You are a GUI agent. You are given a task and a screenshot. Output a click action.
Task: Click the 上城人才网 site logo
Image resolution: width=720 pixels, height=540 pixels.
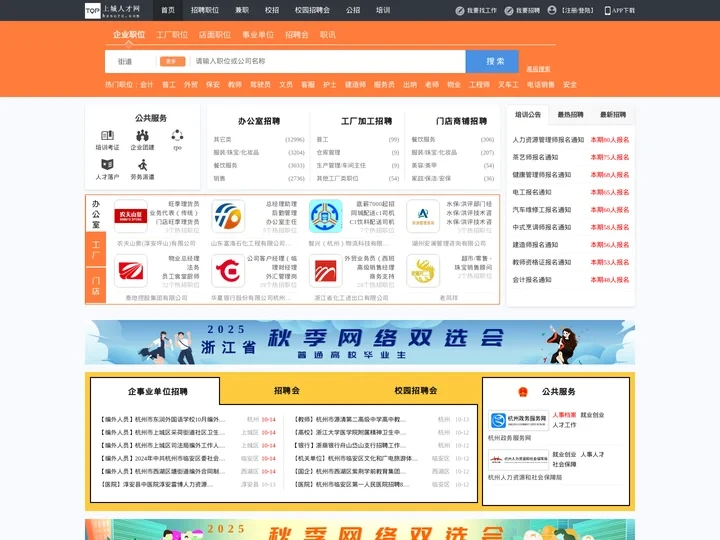click(113, 11)
